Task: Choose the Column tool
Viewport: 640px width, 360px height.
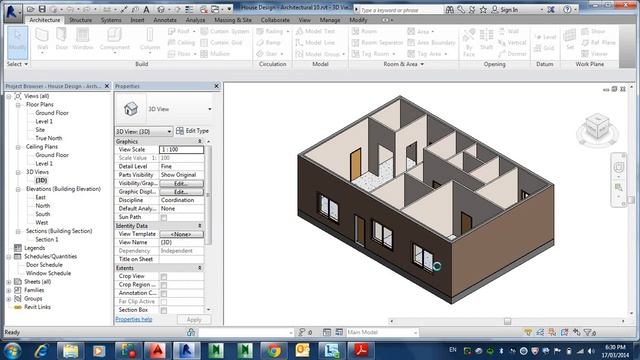Action: pos(150,40)
